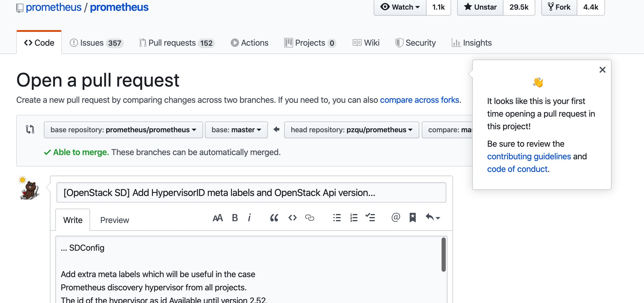644x303 pixels.
Task: Click the compare/switch branches icon
Action: pyautogui.click(x=30, y=129)
